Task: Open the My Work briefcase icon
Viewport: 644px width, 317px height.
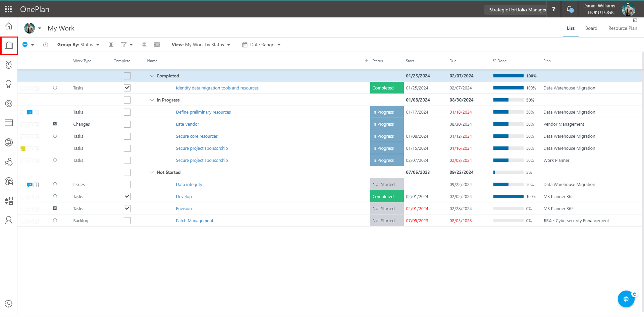Action: [9, 45]
